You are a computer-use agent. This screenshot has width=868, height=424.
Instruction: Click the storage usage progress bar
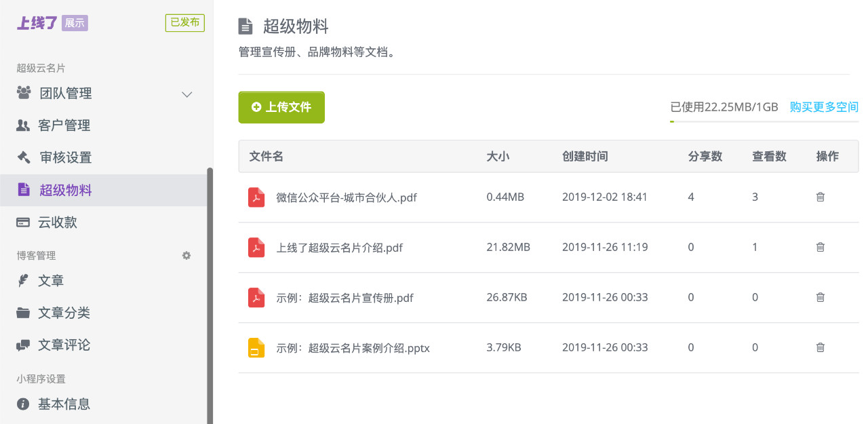coord(764,121)
